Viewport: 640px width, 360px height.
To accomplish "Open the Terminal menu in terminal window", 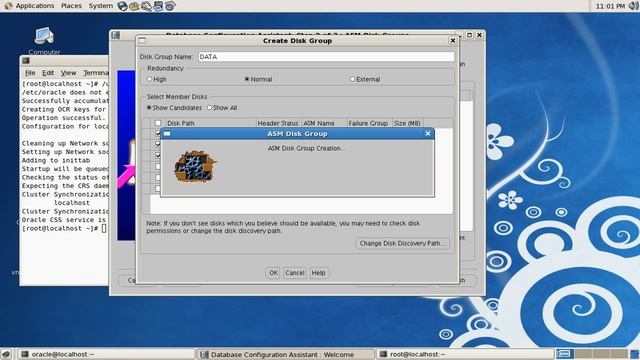I will [96, 73].
